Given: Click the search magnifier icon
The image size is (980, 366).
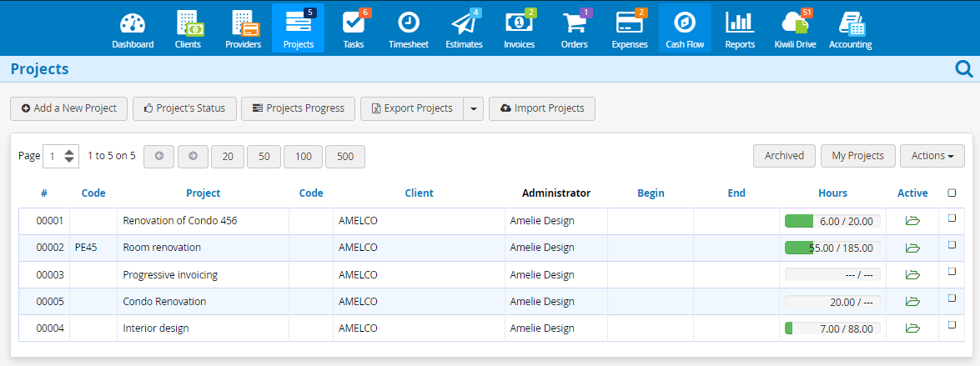Looking at the screenshot, I should [964, 68].
